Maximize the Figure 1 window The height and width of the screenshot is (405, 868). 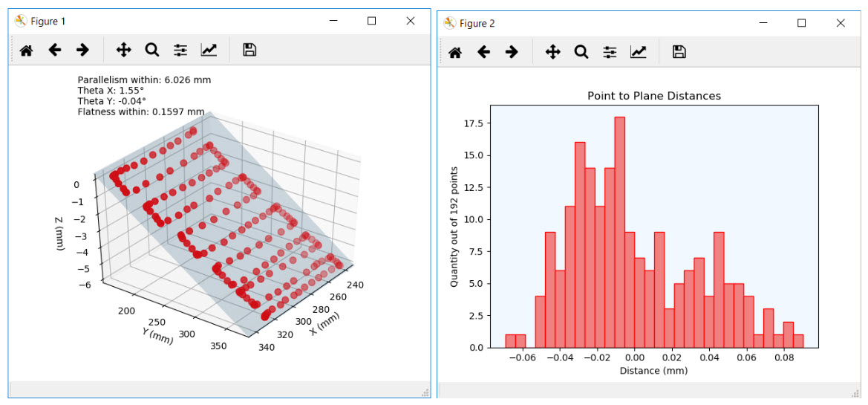pos(372,22)
